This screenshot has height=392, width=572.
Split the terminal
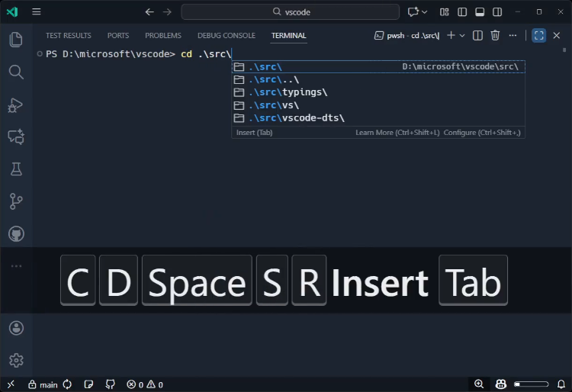coord(477,35)
